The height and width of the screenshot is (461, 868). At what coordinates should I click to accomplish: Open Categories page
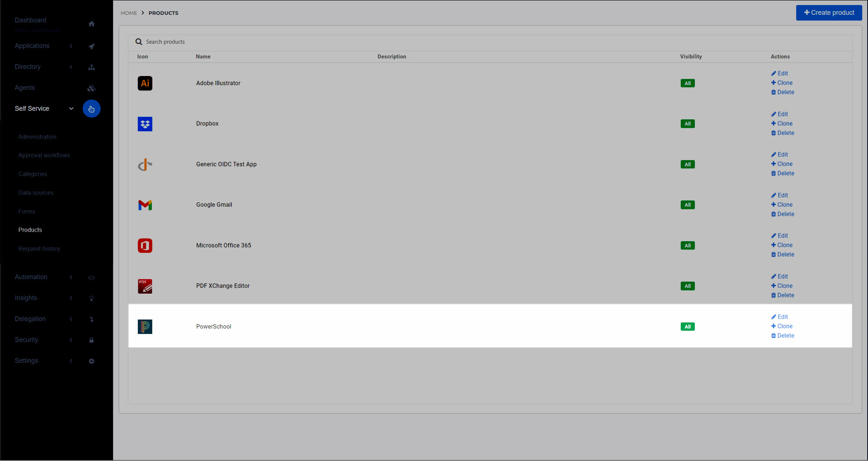33,174
